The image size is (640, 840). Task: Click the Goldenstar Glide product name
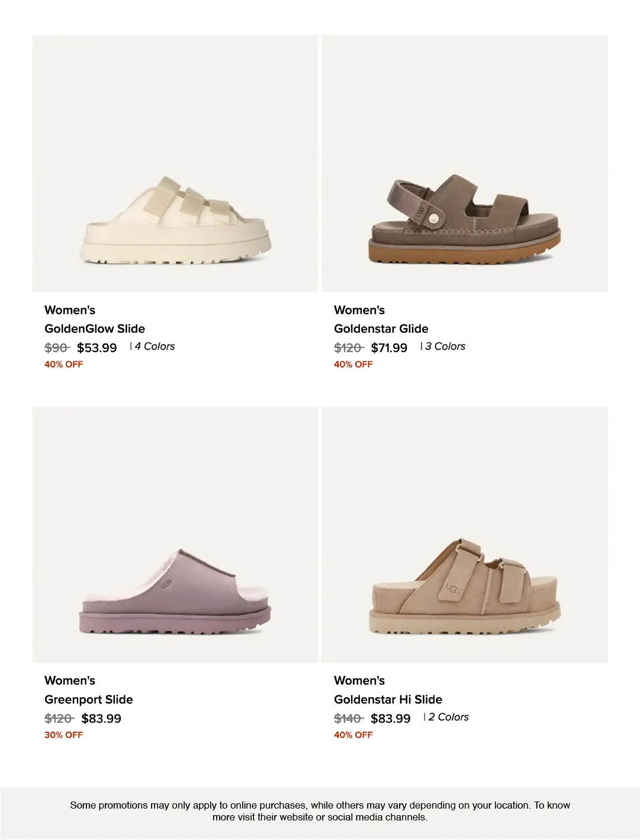[381, 329]
